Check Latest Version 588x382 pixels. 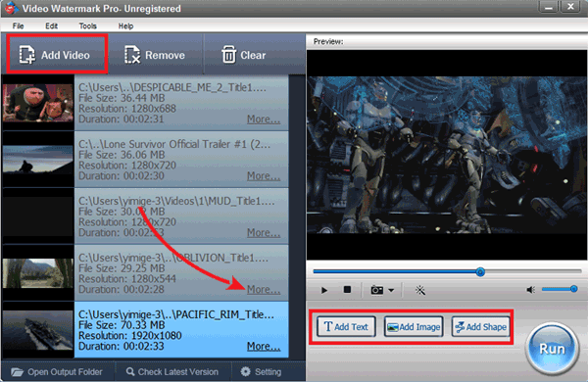tap(172, 372)
